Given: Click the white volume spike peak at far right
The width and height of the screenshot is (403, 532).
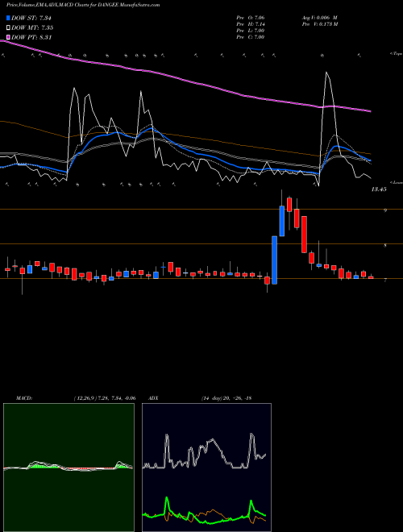Looking at the screenshot, I should 326,73.
